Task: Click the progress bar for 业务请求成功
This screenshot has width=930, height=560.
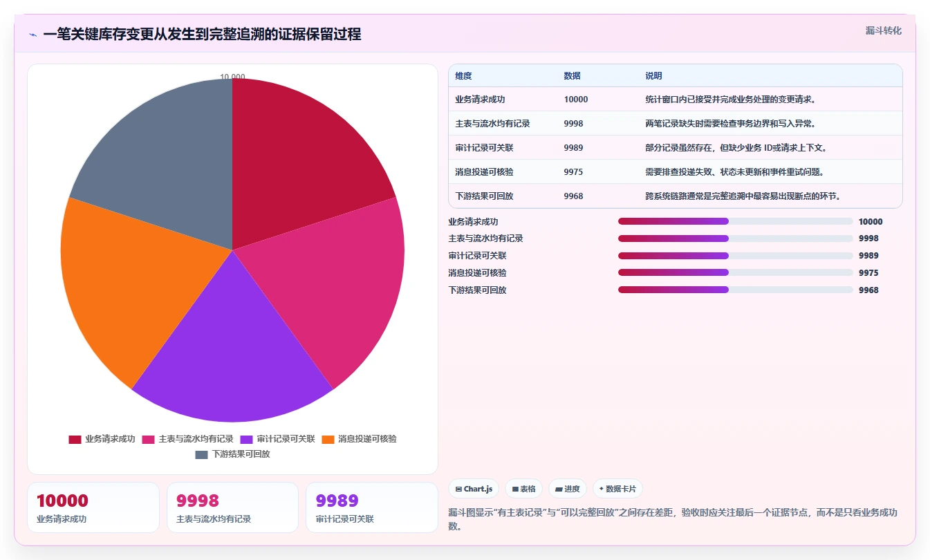Action: (x=735, y=221)
